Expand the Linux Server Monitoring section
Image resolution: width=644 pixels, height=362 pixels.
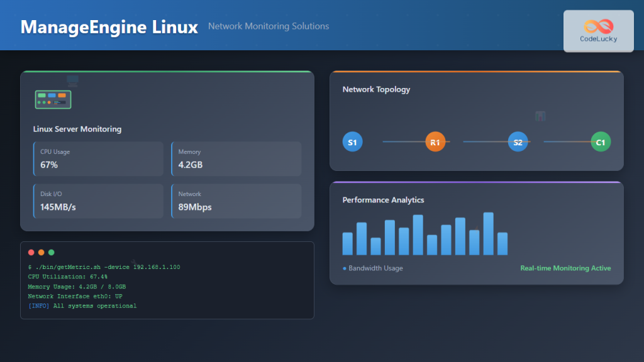point(77,129)
